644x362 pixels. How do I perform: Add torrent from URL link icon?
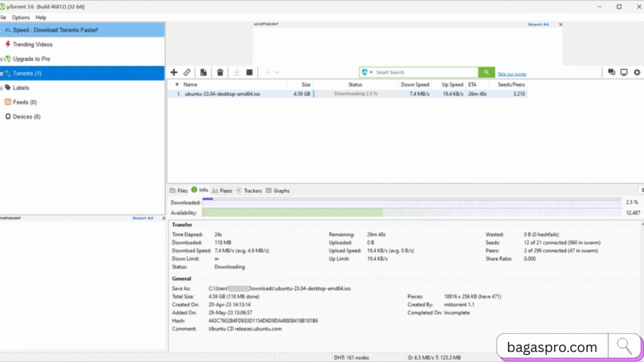click(187, 72)
